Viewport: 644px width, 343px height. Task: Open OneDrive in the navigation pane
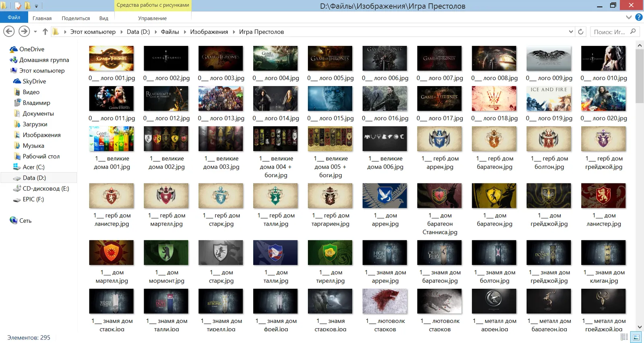[x=31, y=49]
